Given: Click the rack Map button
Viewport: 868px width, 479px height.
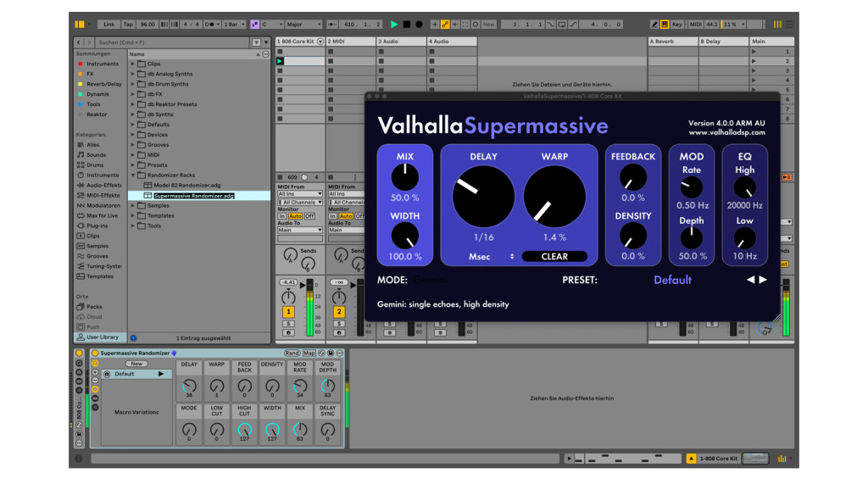Looking at the screenshot, I should [309, 354].
